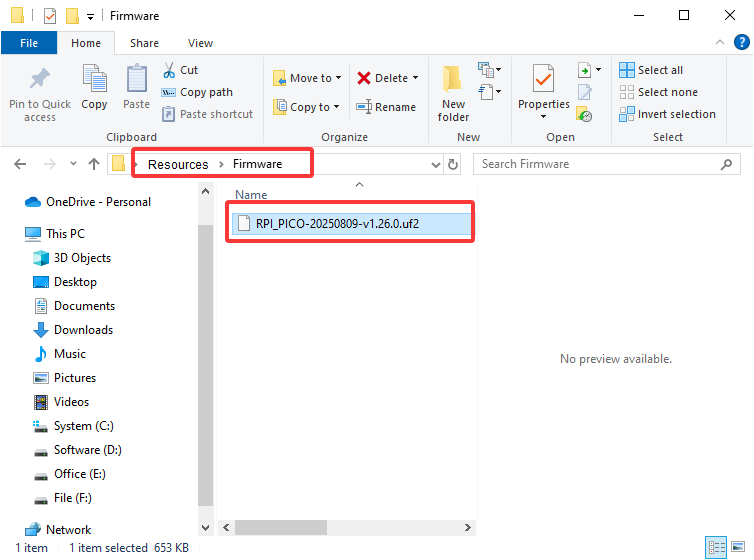Click Select all

tap(651, 70)
